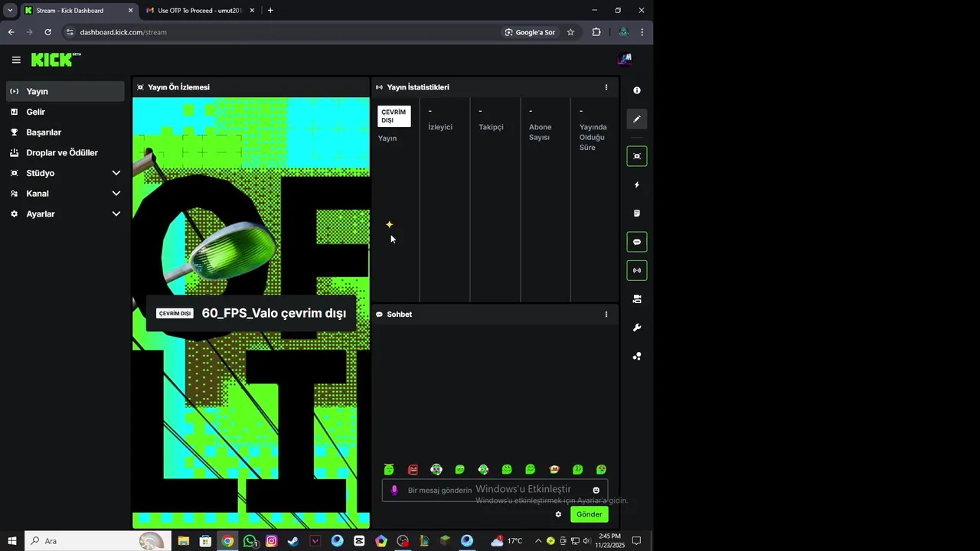980x551 pixels.
Task: Open the hamburger menu next to the Kick logo
Action: pyautogui.click(x=16, y=60)
